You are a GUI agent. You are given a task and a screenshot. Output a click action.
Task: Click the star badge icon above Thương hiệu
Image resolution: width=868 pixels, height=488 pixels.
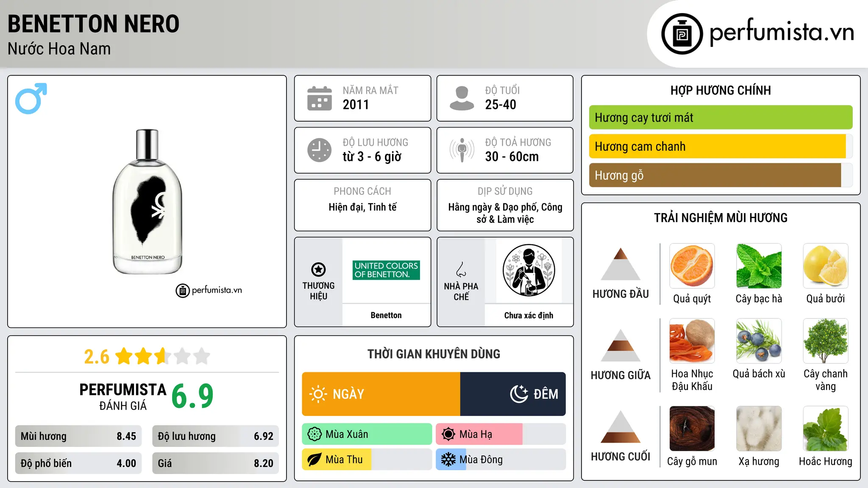[x=318, y=269]
